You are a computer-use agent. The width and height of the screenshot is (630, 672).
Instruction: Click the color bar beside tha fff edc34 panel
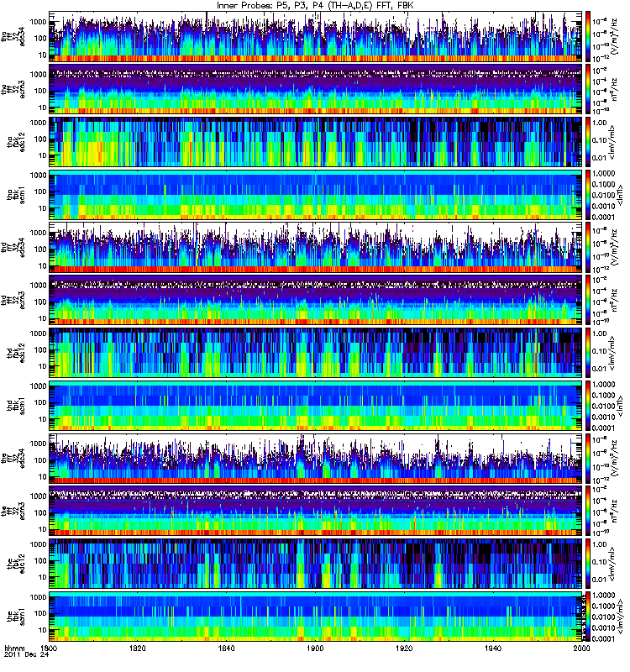[588, 36]
